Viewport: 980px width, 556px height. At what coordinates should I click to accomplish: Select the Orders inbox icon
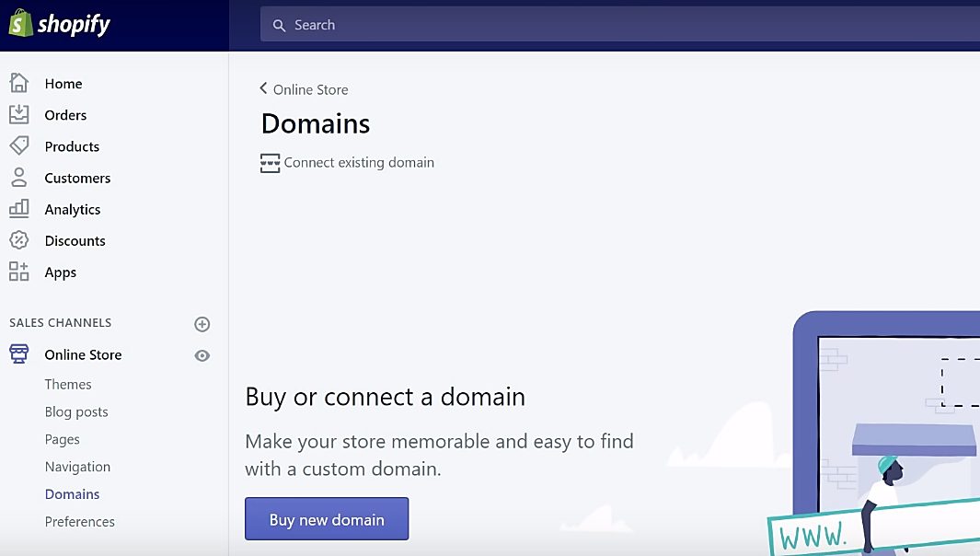pyautogui.click(x=18, y=114)
